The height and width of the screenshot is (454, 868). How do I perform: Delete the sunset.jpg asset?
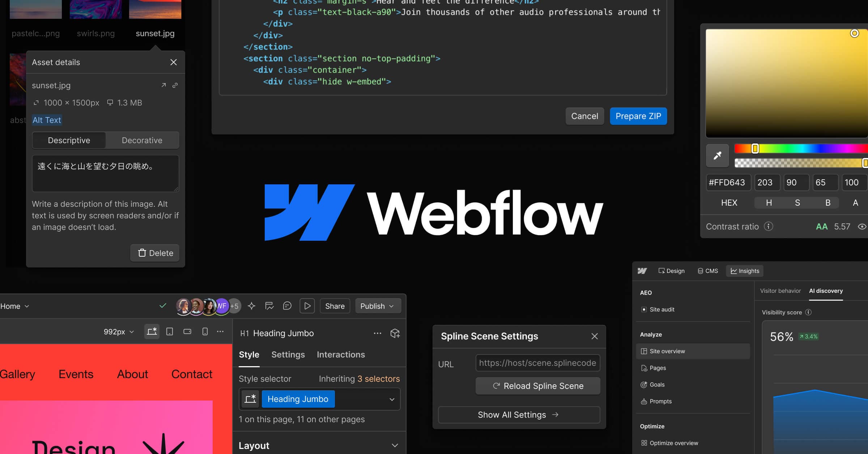coord(155,253)
